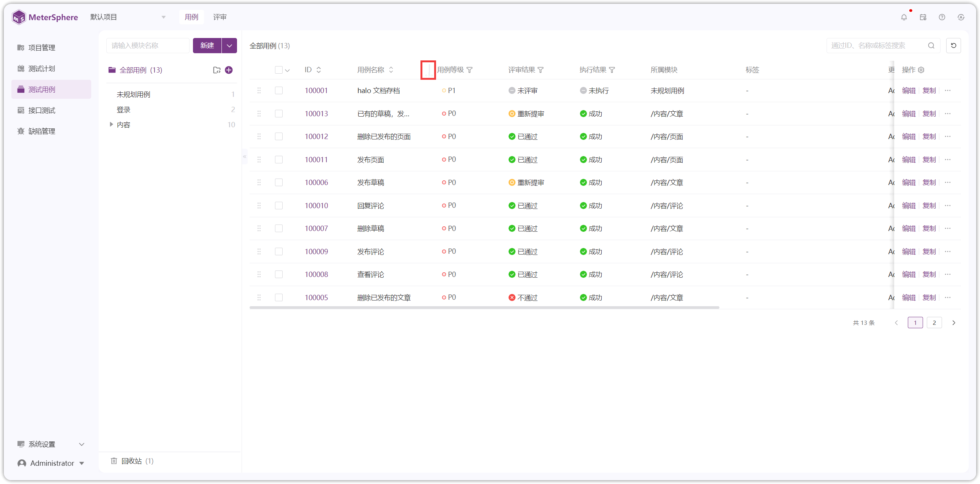Screen dimensions: 980x484
Task: Collapse the module panel with the double-arrow handle
Action: (x=245, y=157)
